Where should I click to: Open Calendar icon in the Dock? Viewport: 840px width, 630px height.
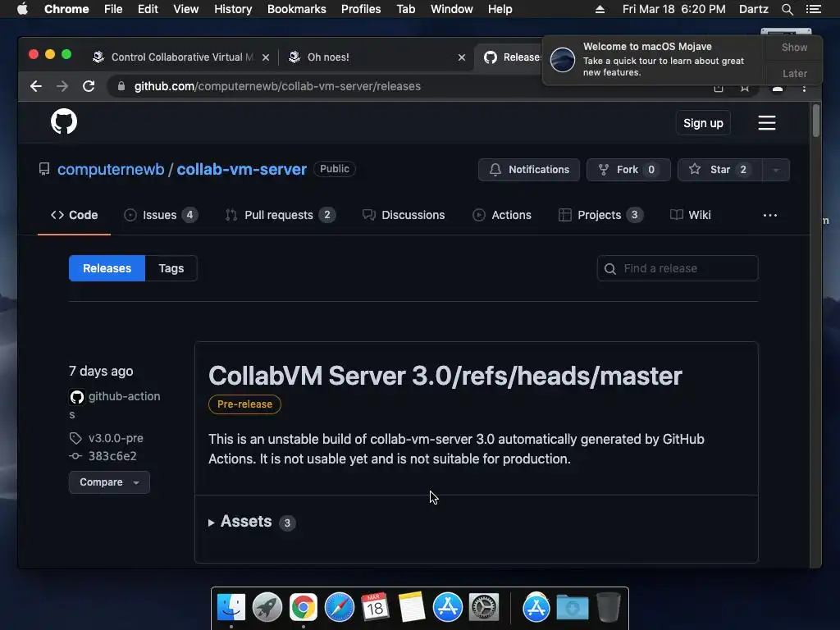click(375, 607)
